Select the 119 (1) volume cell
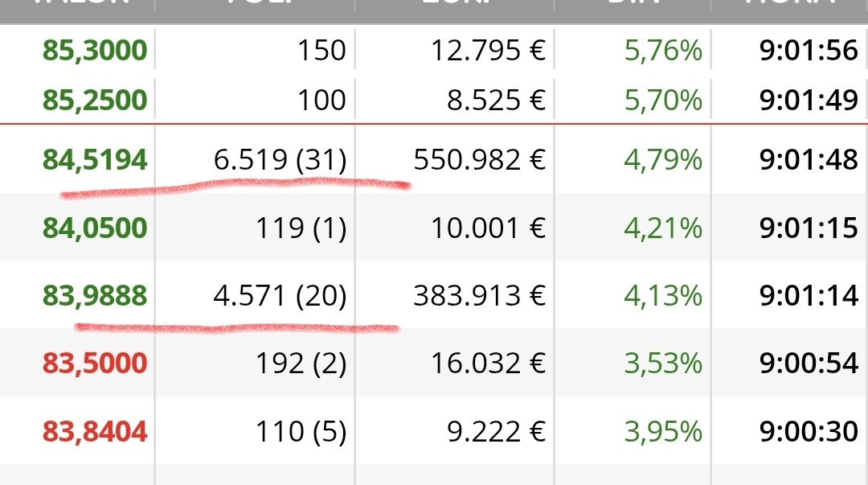Screen dimensions: 868x485 click(x=301, y=228)
